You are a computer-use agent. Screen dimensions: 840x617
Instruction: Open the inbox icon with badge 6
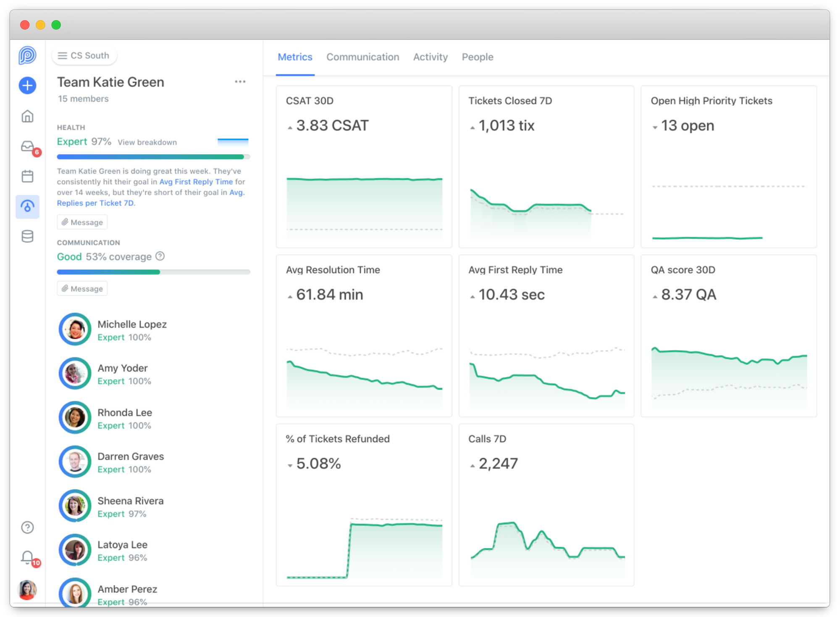click(x=28, y=147)
